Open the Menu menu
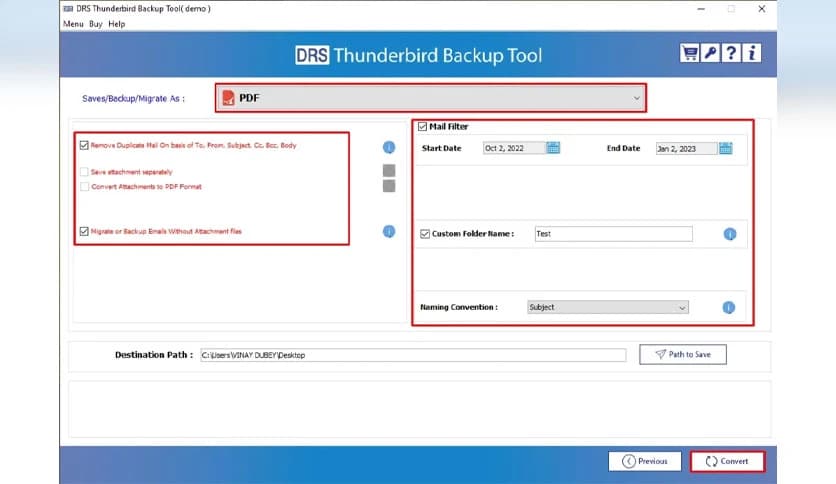836x484 pixels. click(x=73, y=24)
